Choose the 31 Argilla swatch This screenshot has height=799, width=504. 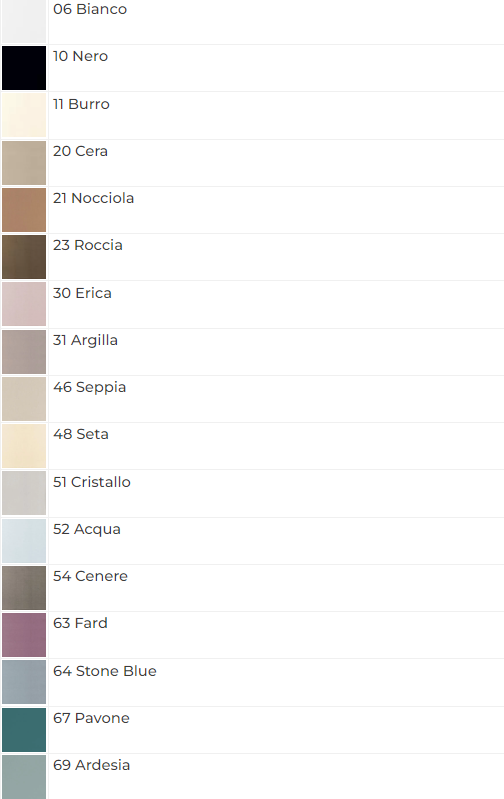24,352
